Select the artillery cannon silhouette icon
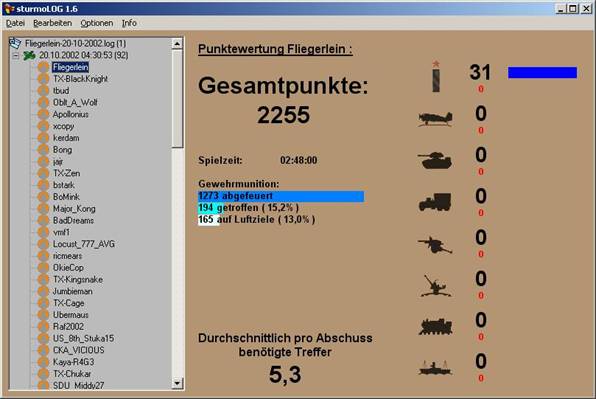596x399 pixels. tap(435, 245)
